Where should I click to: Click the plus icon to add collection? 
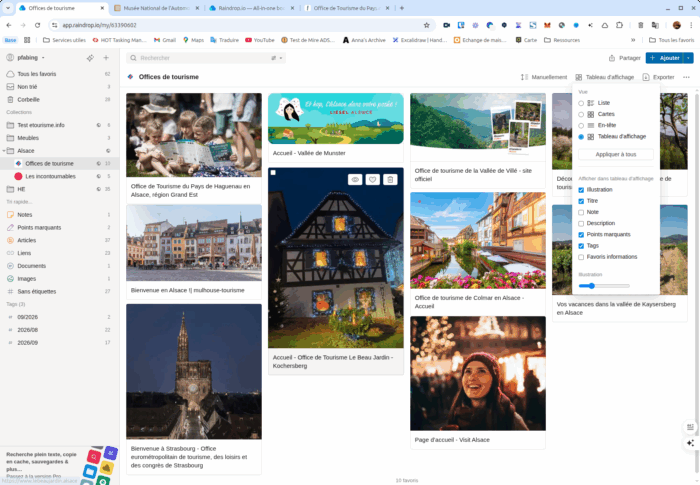click(x=106, y=58)
